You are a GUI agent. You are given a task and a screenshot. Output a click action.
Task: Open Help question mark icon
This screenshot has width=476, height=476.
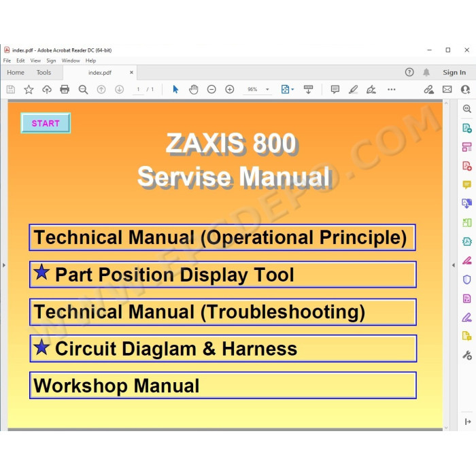pyautogui.click(x=409, y=72)
